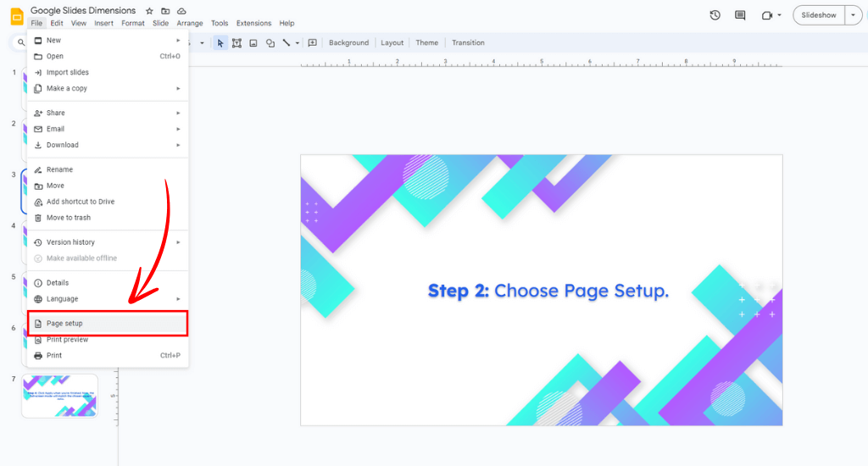Star the Google Slides Dimensions document

tap(149, 11)
